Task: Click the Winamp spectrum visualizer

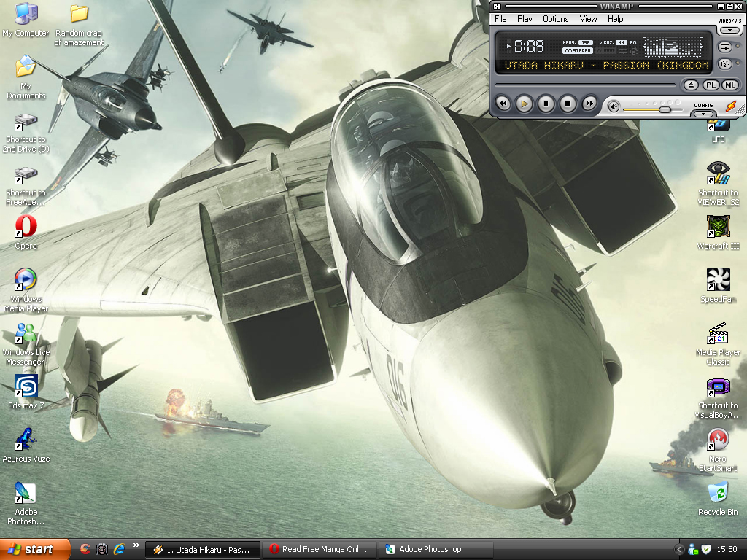Action: [673, 47]
